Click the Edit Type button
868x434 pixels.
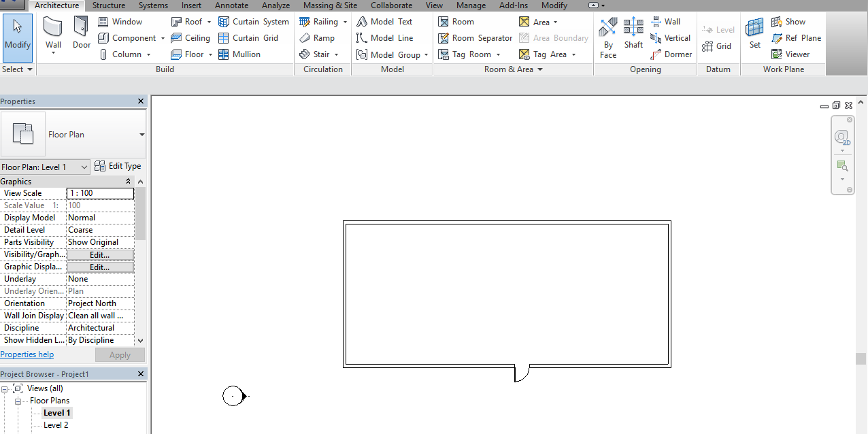point(118,166)
